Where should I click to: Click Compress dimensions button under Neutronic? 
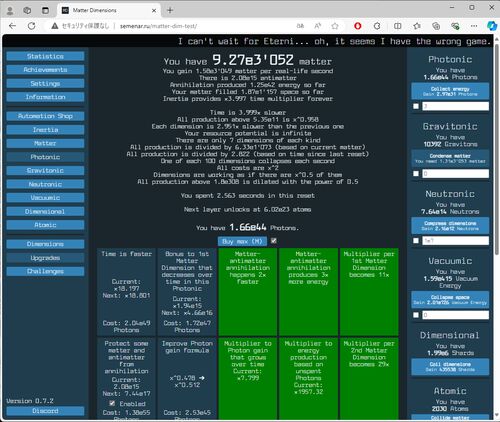pyautogui.click(x=450, y=225)
